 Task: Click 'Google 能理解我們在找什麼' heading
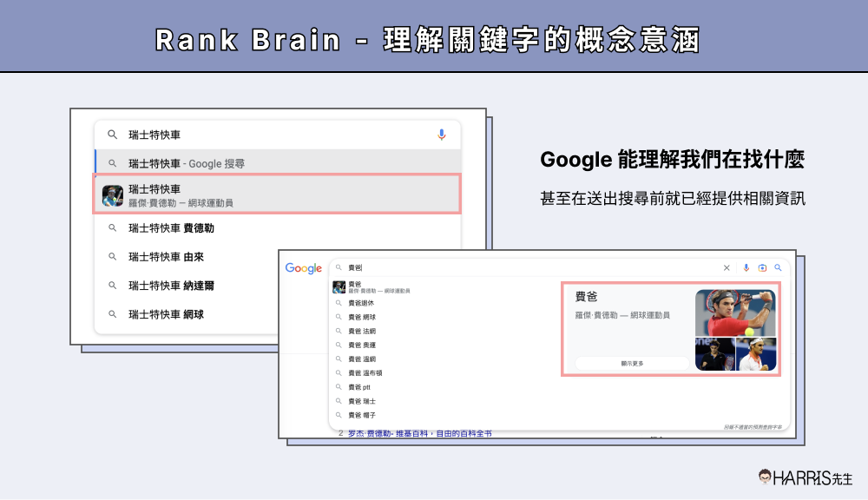click(x=672, y=160)
